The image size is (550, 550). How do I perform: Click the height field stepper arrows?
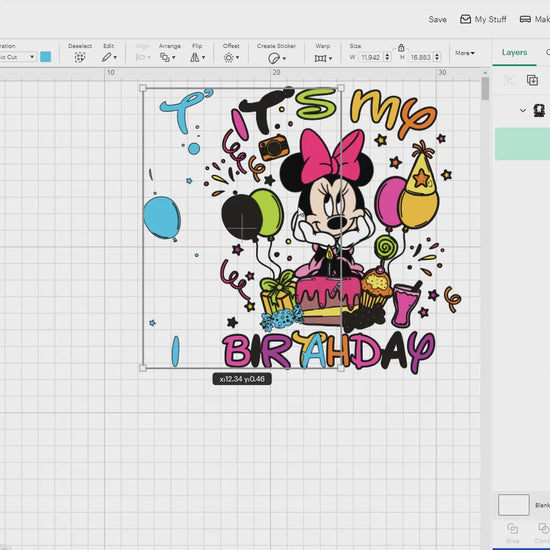(x=437, y=57)
